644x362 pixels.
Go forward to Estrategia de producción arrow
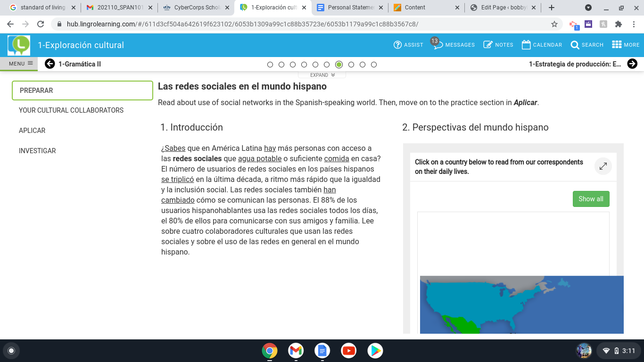(632, 64)
